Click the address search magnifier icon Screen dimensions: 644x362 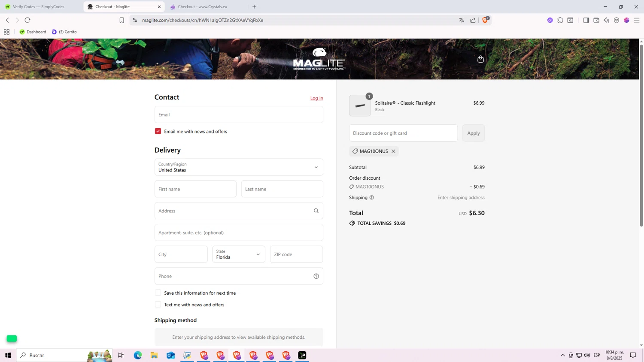point(316,211)
